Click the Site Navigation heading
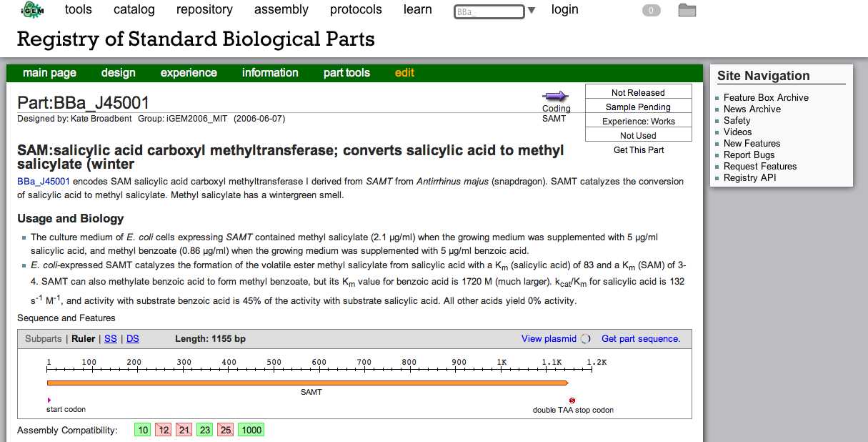Screen dimensions: 868x442 pos(764,76)
